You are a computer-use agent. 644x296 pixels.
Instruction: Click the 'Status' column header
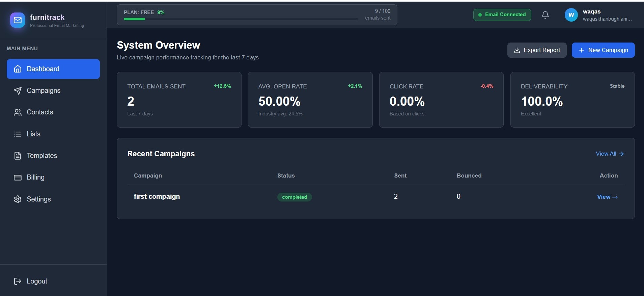(286, 176)
